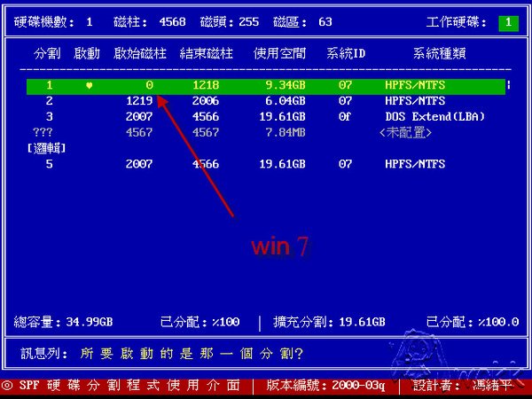Click the 分割 column header
The image size is (532, 399).
point(47,53)
